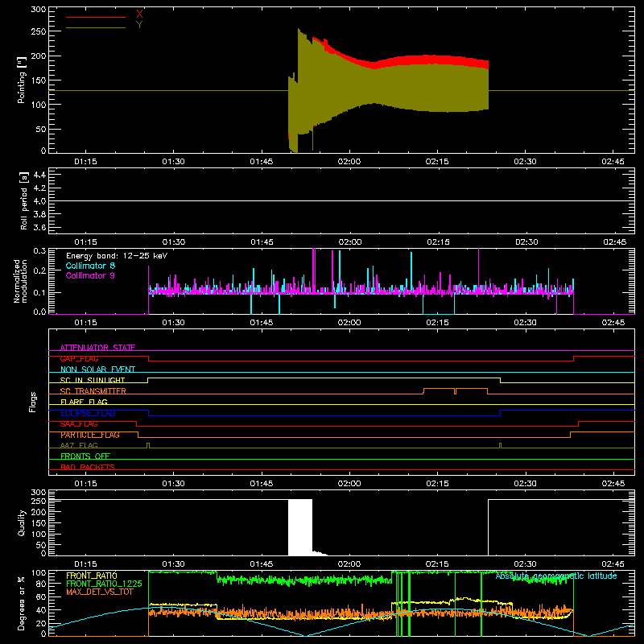Click the 4.2 tick on Roll period axis
This screenshot has height=644, width=644.
[x=39, y=188]
